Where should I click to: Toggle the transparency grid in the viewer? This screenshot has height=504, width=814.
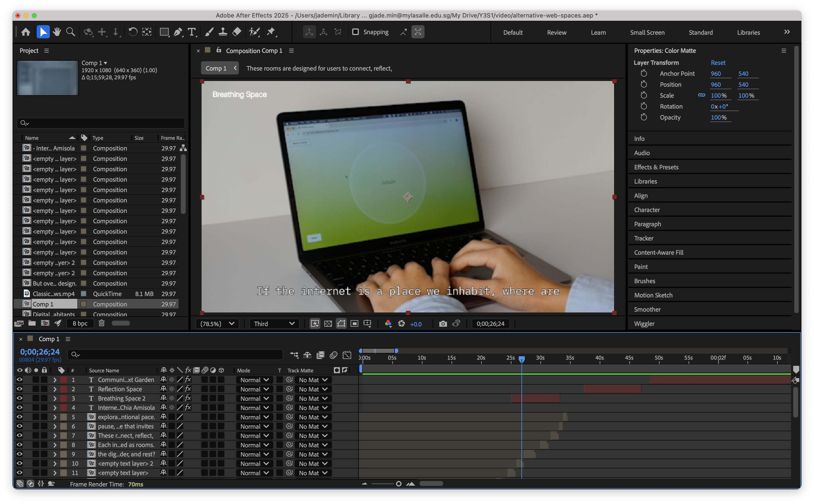pos(328,324)
